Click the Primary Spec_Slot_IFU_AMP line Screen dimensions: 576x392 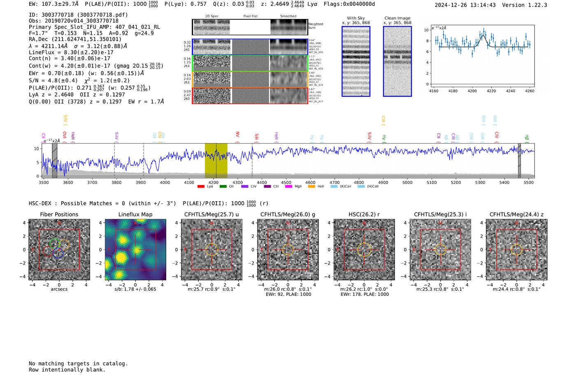coord(94,27)
